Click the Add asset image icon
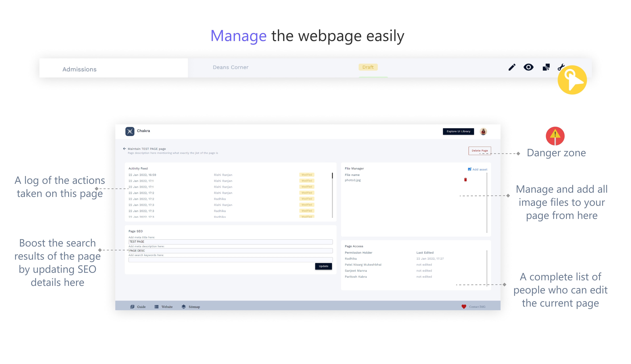This screenshot has width=631, height=364. (470, 169)
